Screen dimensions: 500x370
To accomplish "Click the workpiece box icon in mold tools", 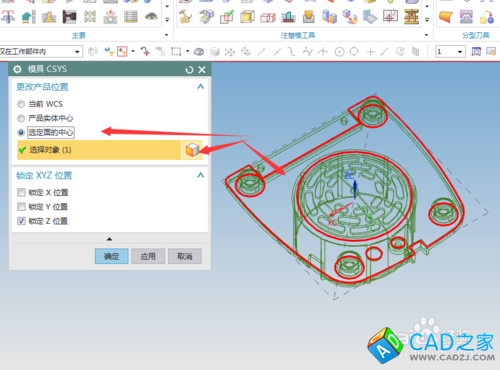I will tap(247, 17).
